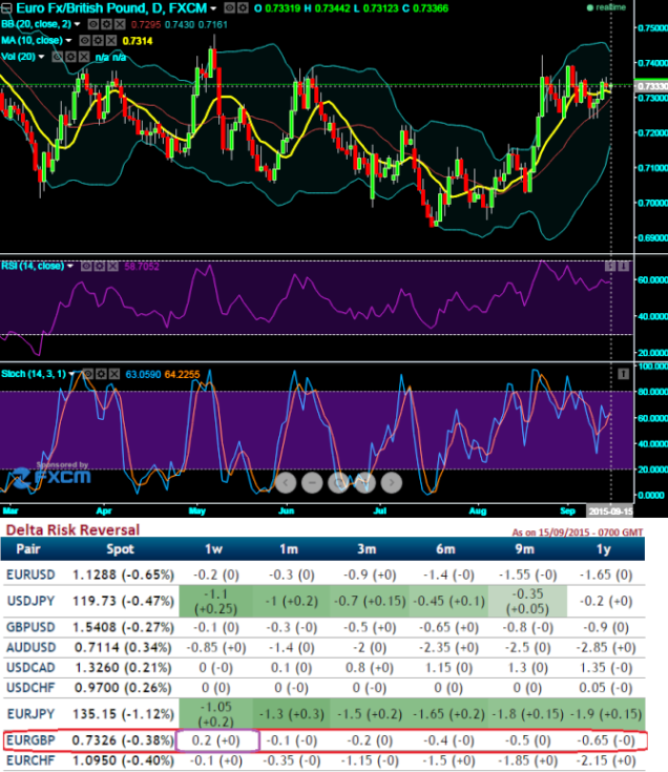Open the Euro Fx/British Pound symbol dropdown
Viewport: 668px width, 772px height.
coord(212,8)
